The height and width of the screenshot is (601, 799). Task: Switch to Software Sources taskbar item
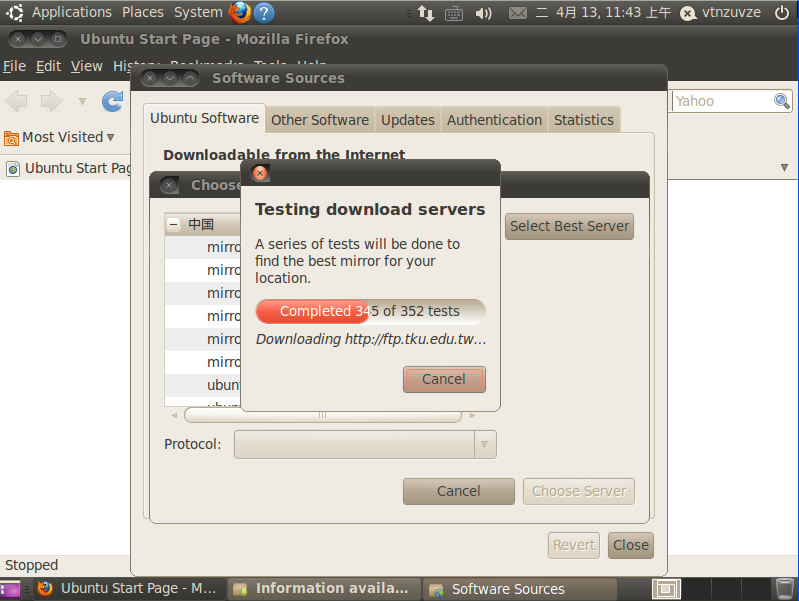pos(520,589)
